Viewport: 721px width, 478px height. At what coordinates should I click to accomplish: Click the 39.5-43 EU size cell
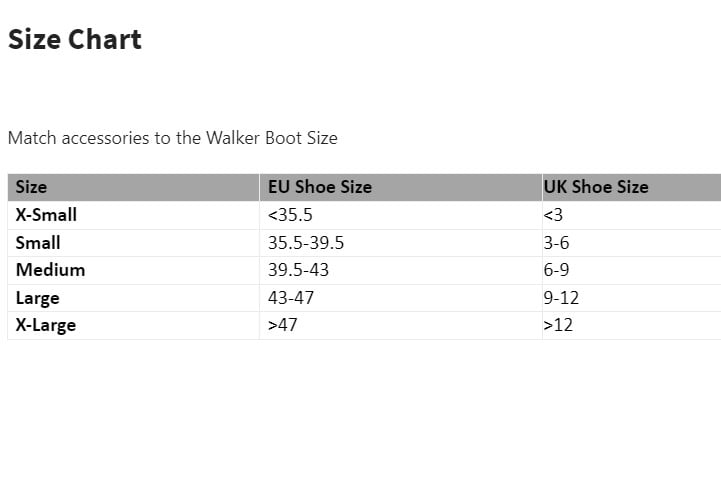point(298,270)
